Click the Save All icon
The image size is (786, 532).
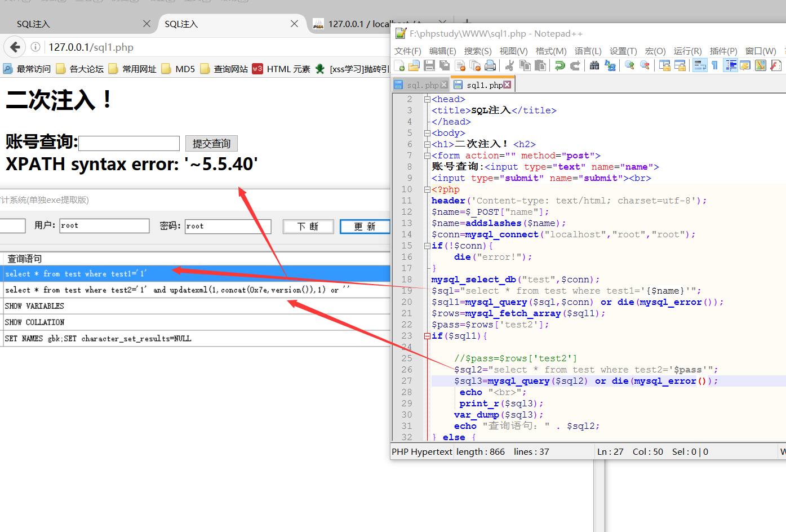point(445,65)
